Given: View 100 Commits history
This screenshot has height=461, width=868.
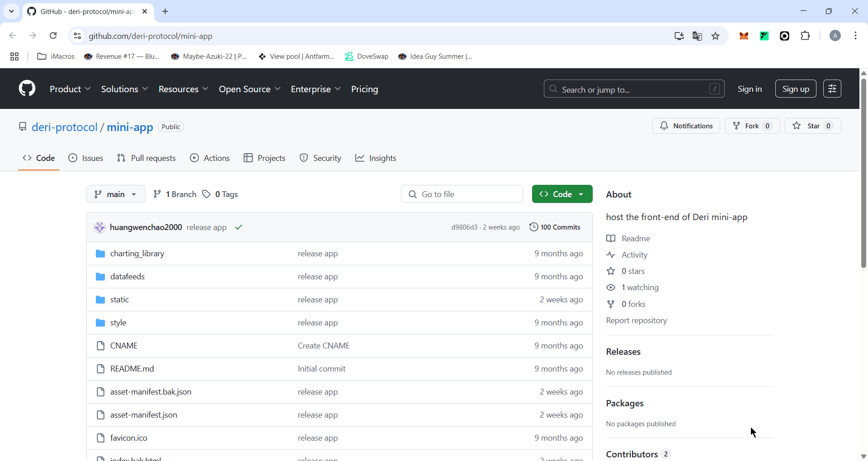Looking at the screenshot, I should (555, 227).
